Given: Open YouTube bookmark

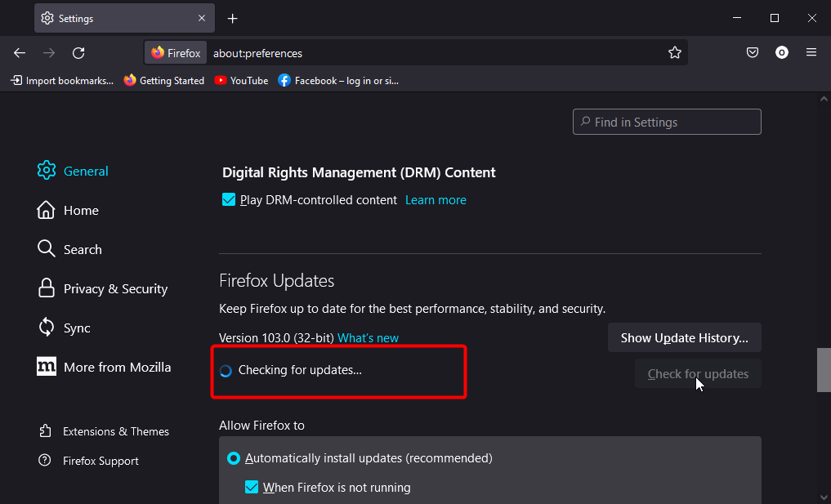Looking at the screenshot, I should tap(241, 81).
